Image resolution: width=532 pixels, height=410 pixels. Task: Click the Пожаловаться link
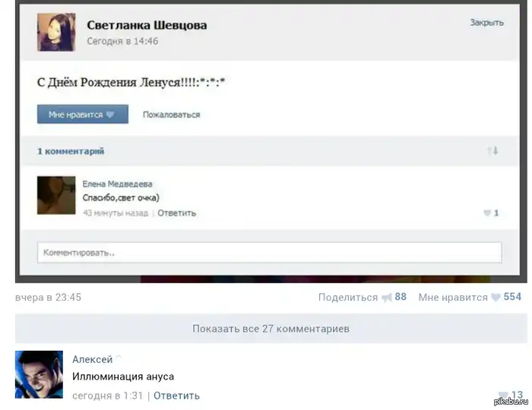[x=171, y=115]
